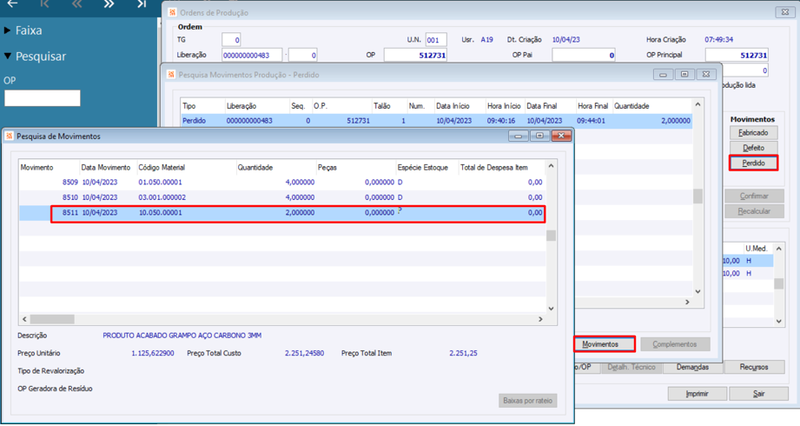Click Pesquisa de Movimentos window title icon
This screenshot has width=800, height=426.
click(9, 136)
